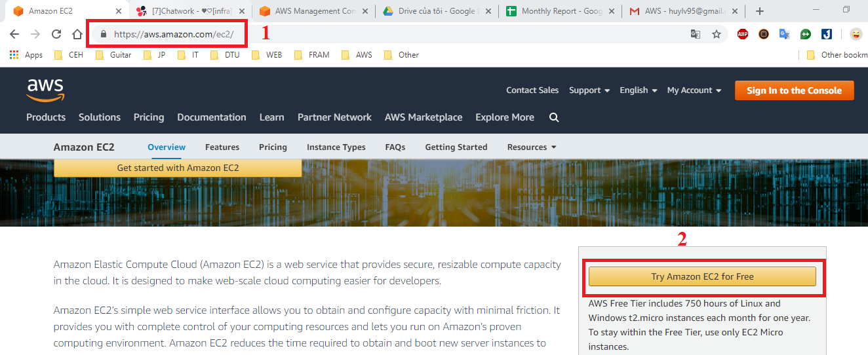The width and height of the screenshot is (868, 355).
Task: Click the Contact Sales link
Action: click(532, 90)
